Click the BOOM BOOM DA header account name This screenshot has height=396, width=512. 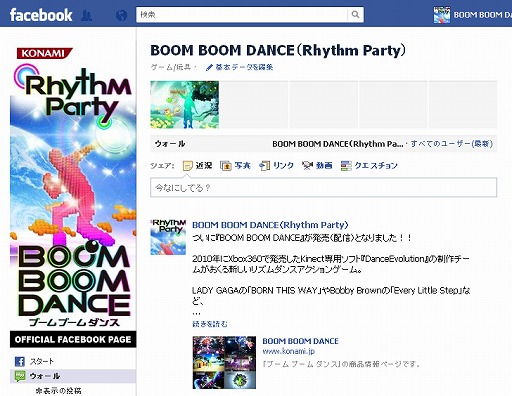482,15
